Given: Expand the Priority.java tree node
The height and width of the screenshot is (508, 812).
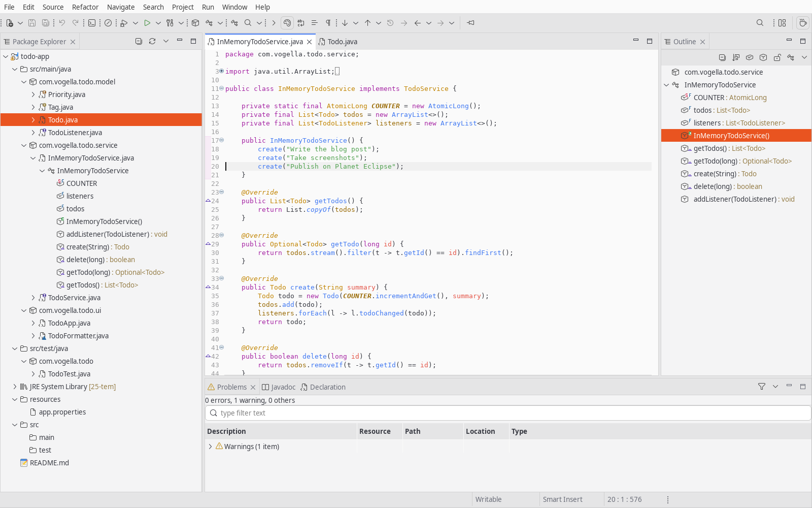Looking at the screenshot, I should [33, 94].
